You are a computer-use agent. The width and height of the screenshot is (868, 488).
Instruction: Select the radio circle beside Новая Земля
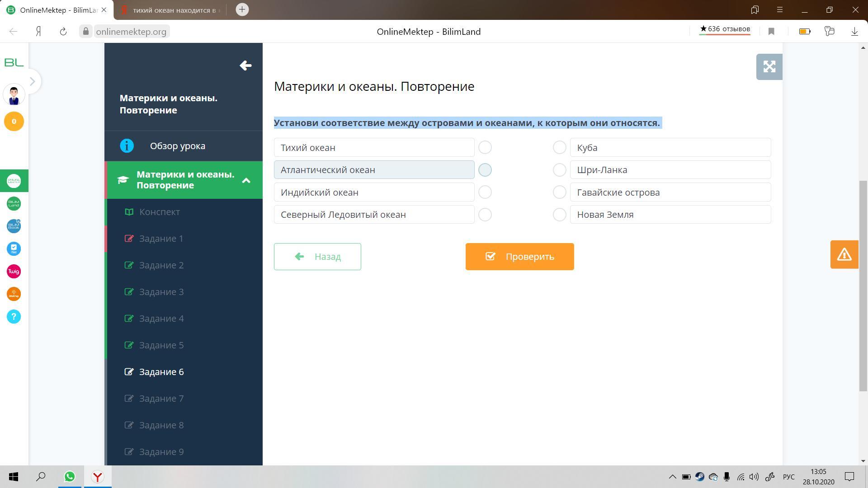(559, 215)
